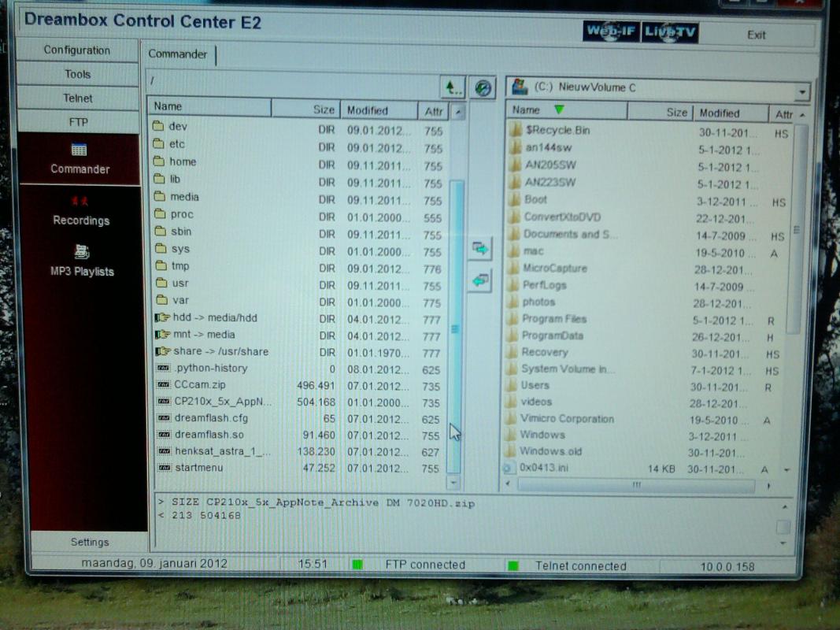Select the proc folder icon

[x=160, y=213]
